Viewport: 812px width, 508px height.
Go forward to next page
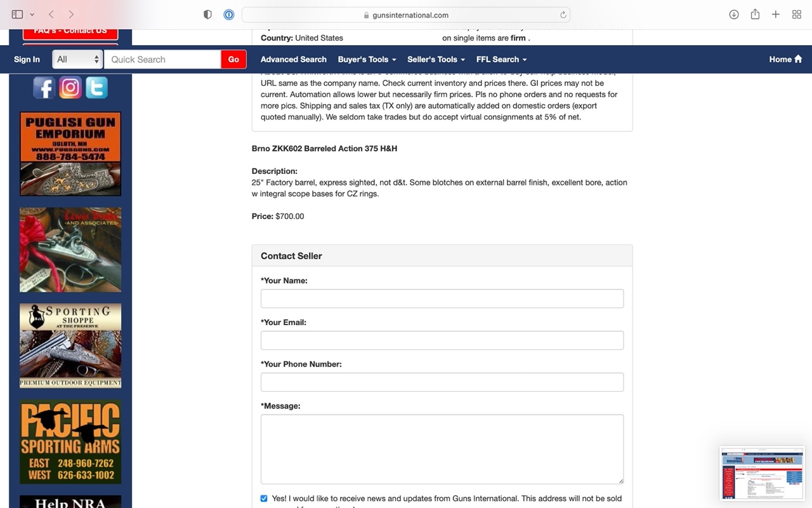click(71, 15)
